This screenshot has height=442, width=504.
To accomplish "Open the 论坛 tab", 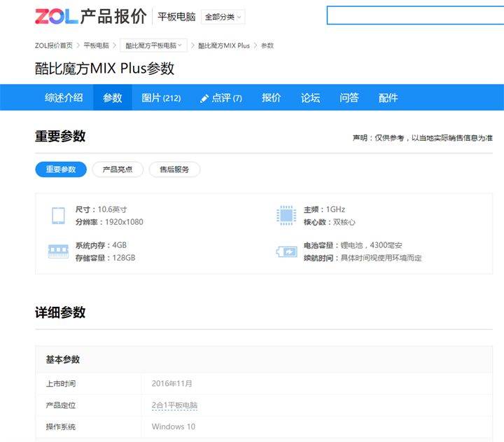I will 310,97.
